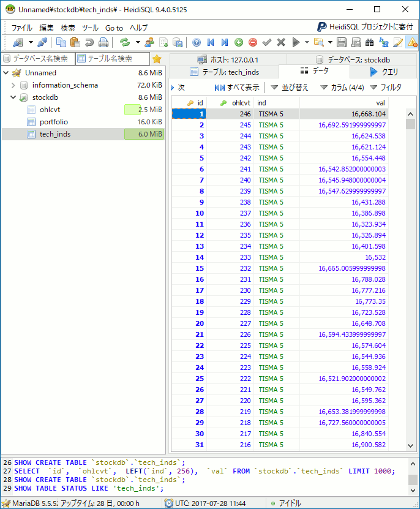Click the Undo arrow icon
Screen dimensions: 420x509
89,42
